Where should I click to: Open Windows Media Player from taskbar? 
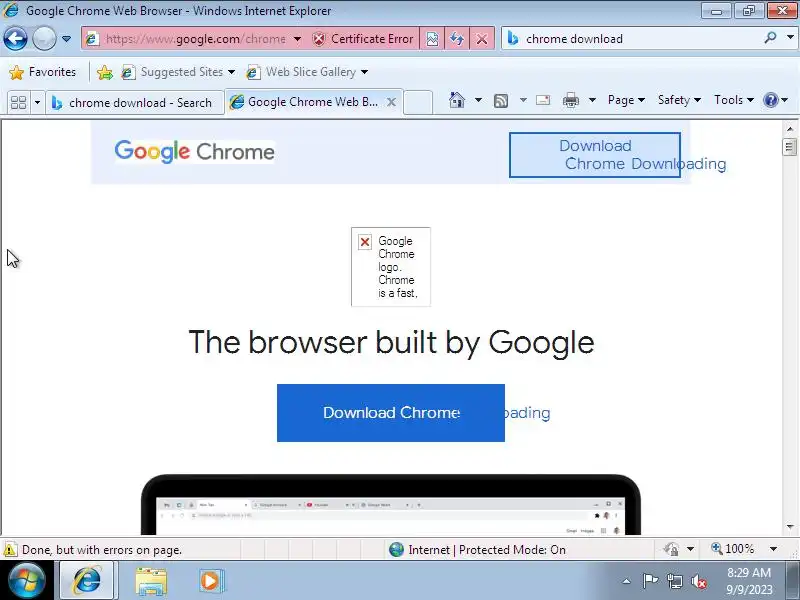coord(211,581)
